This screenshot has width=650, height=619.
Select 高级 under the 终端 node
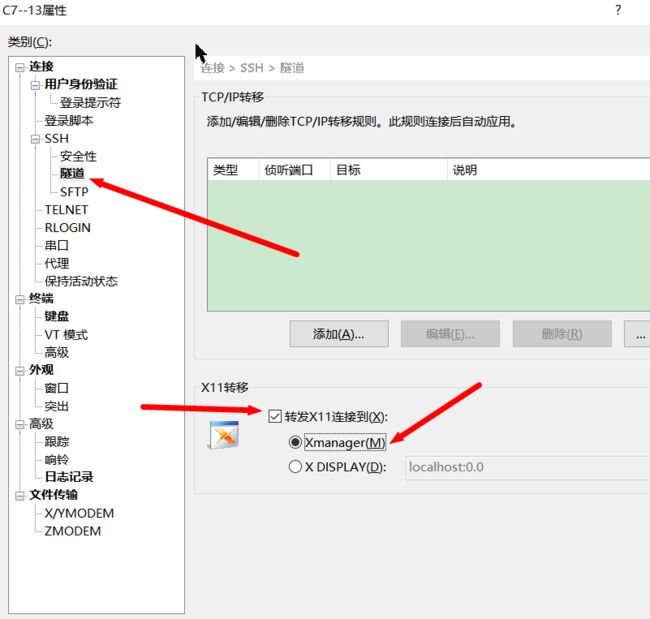(x=56, y=352)
